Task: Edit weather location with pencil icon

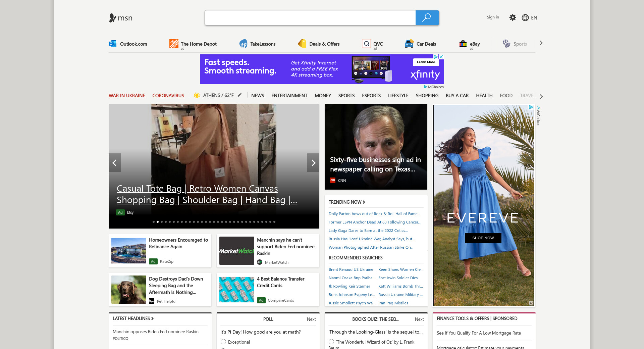Action: click(239, 95)
